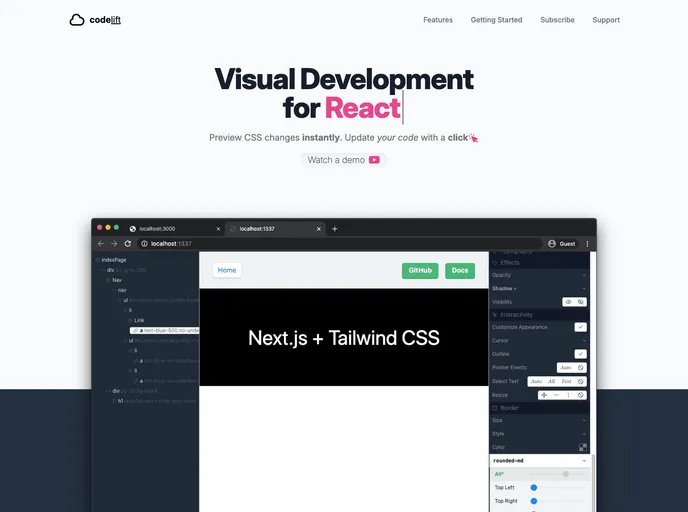The width and height of the screenshot is (688, 512).
Task: Switch to the localhost:1337 browser tab
Action: [275, 229]
